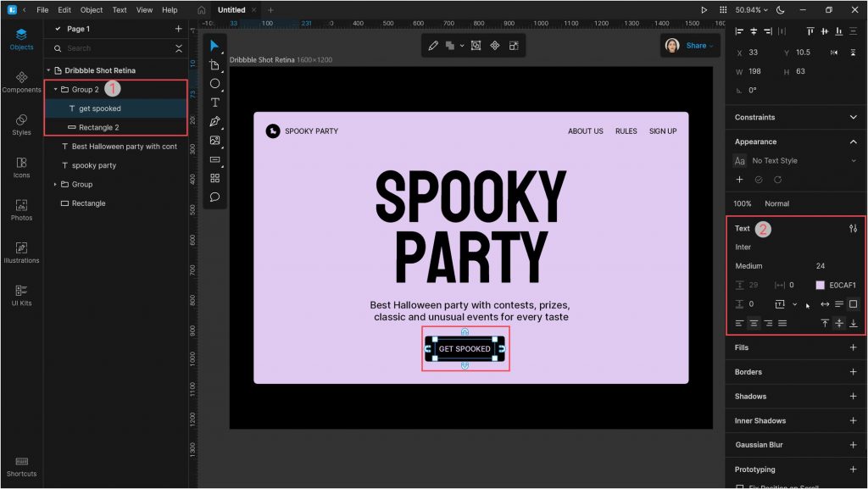The height and width of the screenshot is (489, 868).
Task: Click the mask icon above canvas
Action: pyautogui.click(x=476, y=46)
